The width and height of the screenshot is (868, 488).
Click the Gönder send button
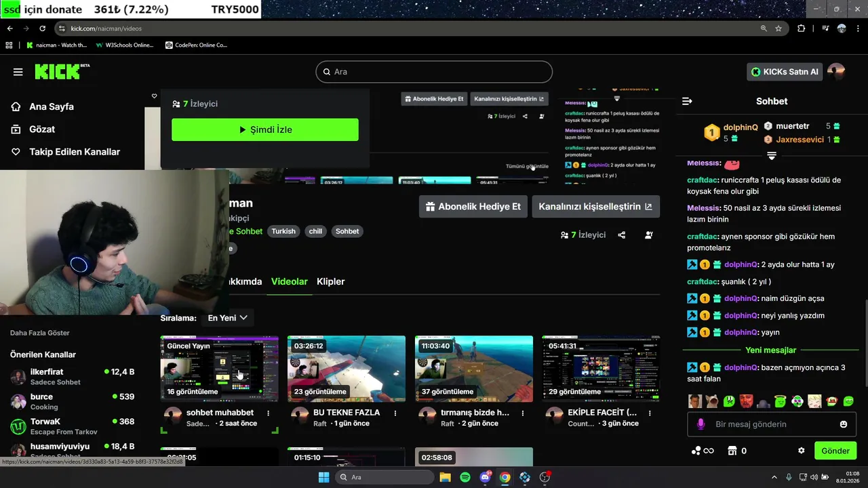[x=835, y=451]
